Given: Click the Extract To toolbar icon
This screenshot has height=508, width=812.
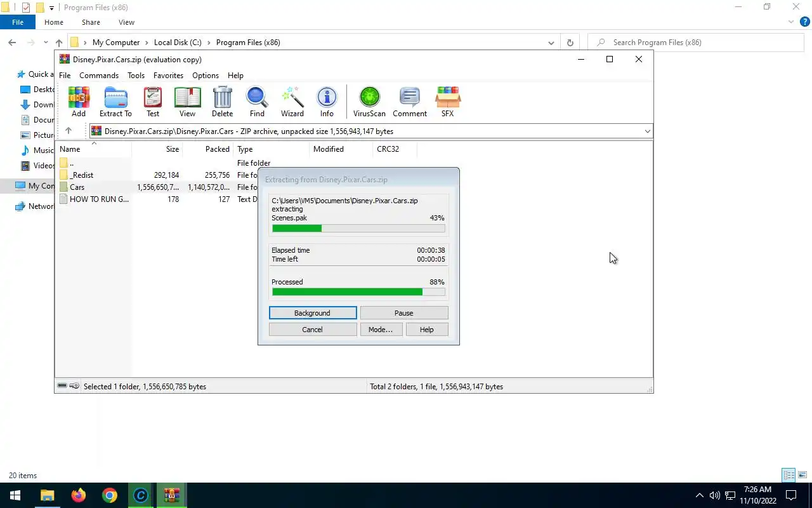Looking at the screenshot, I should 115,102.
